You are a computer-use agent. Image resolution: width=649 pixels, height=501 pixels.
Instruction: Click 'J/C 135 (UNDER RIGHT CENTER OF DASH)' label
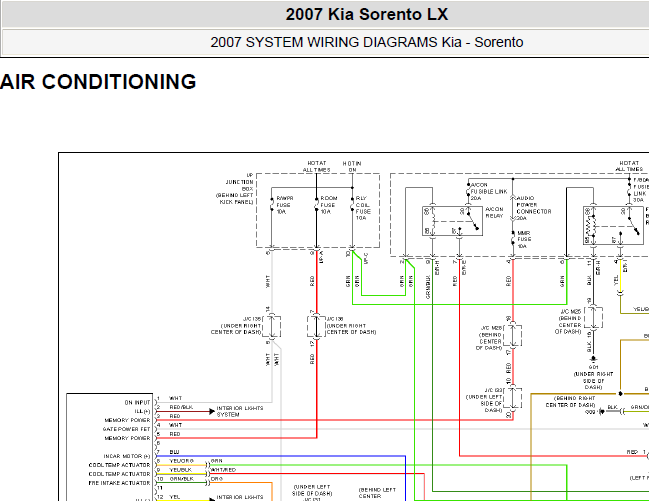pos(236,325)
